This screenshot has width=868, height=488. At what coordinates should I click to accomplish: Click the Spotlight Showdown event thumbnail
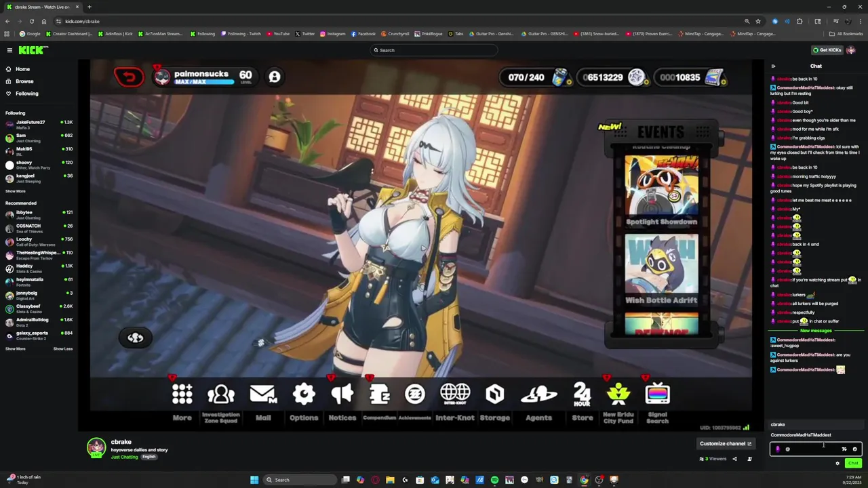coord(661,186)
